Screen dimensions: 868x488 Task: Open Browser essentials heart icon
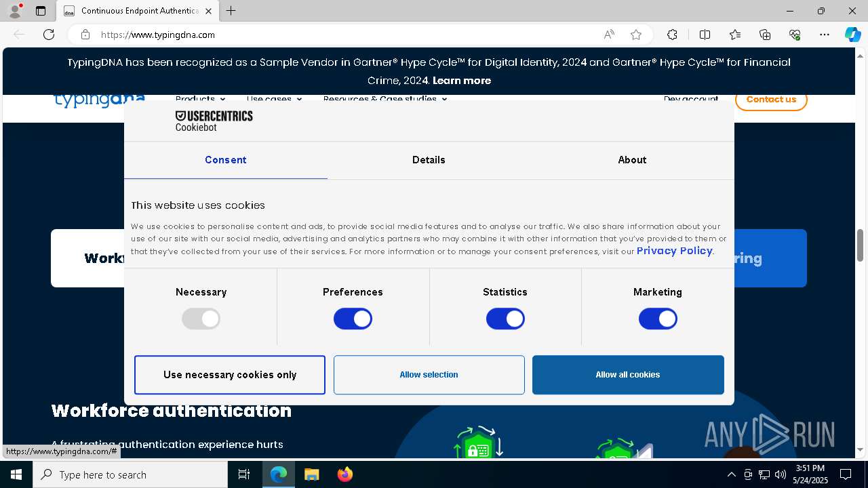[x=795, y=35]
